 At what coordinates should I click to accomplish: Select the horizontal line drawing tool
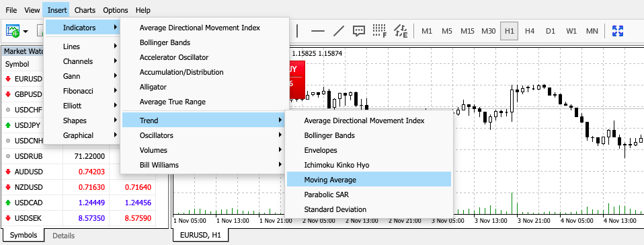pyautogui.click(x=317, y=31)
